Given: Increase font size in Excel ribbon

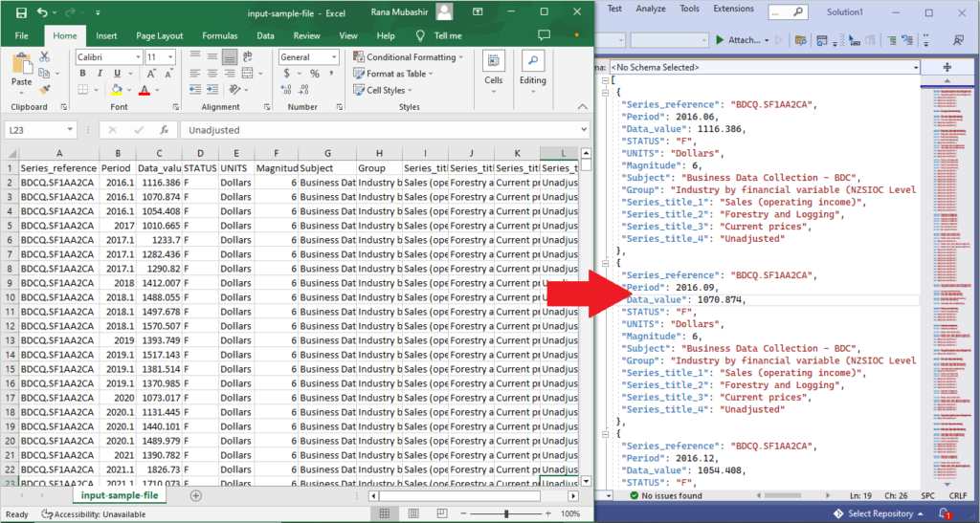Looking at the screenshot, I should point(152,73).
